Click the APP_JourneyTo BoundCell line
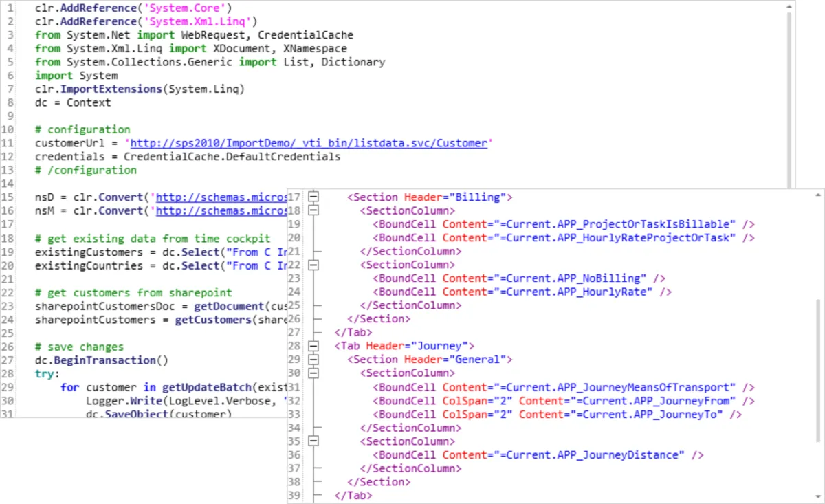The width and height of the screenshot is (825, 504). pos(558,414)
